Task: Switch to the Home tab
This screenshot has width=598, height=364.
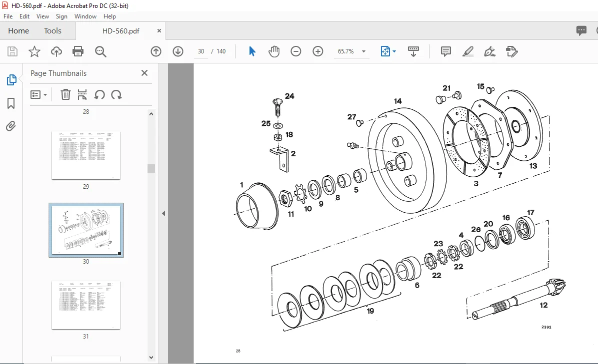Action: pos(18,31)
